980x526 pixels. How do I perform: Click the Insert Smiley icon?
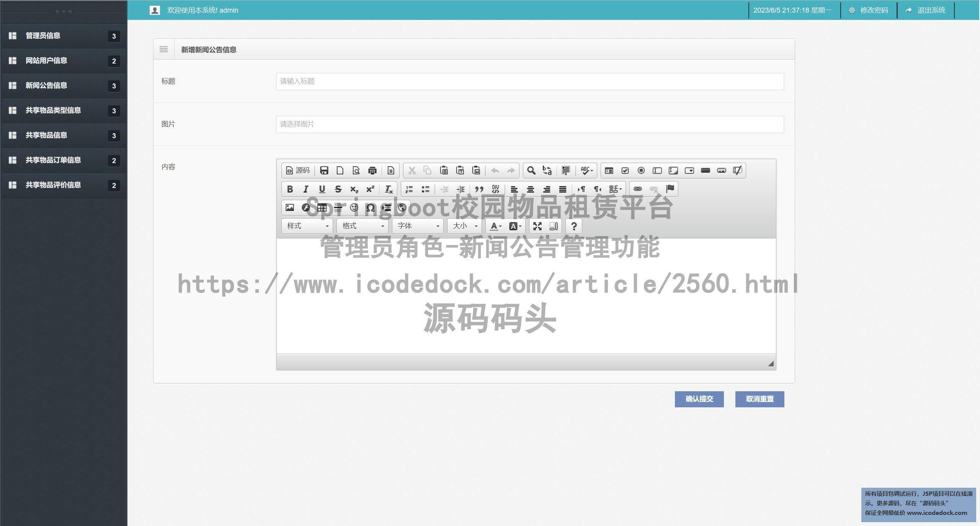coord(354,207)
